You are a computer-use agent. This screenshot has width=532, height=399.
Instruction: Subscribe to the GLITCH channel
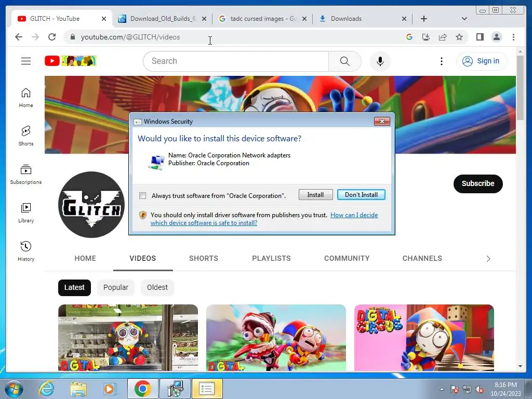click(478, 183)
